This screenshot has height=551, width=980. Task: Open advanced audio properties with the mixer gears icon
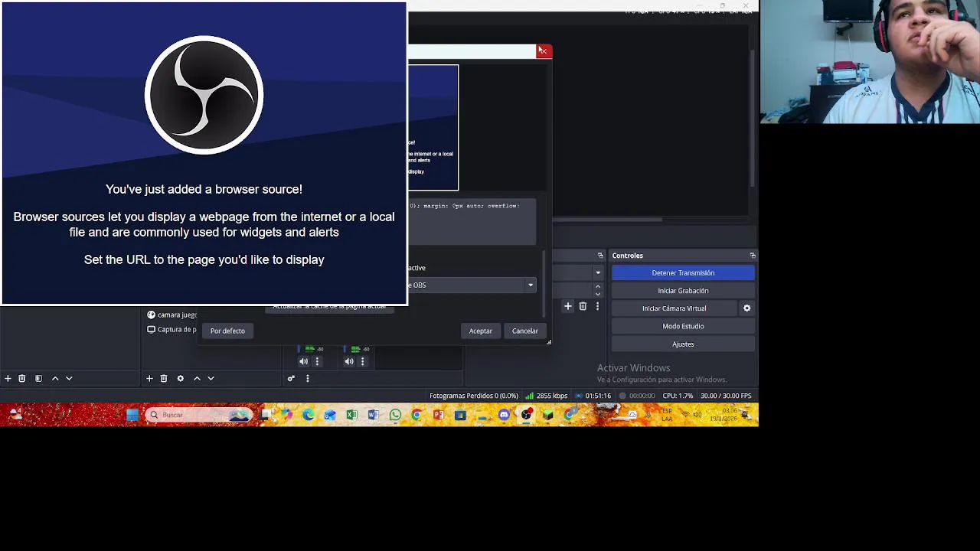291,378
